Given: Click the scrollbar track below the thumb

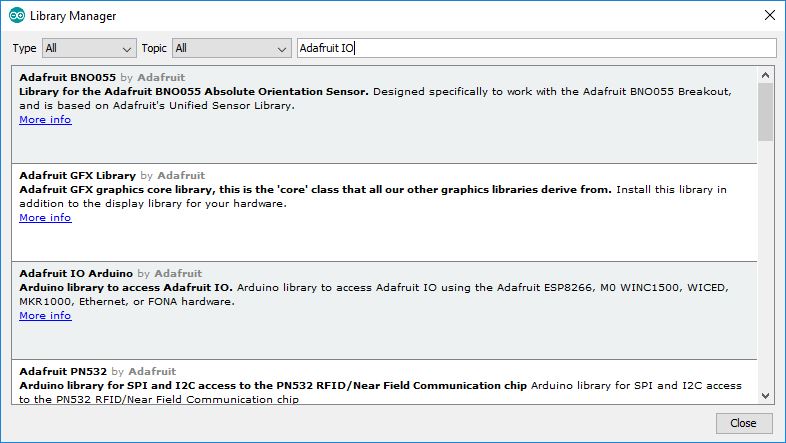Looking at the screenshot, I should coord(766,270).
